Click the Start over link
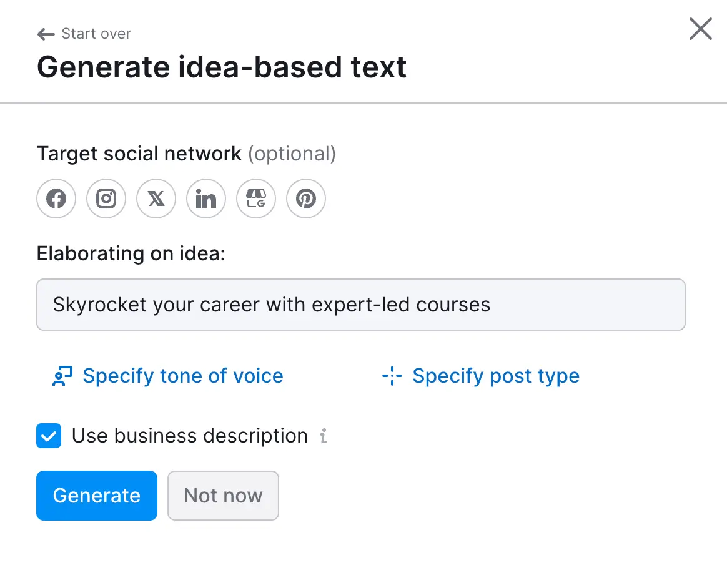The image size is (727, 588). [x=96, y=34]
